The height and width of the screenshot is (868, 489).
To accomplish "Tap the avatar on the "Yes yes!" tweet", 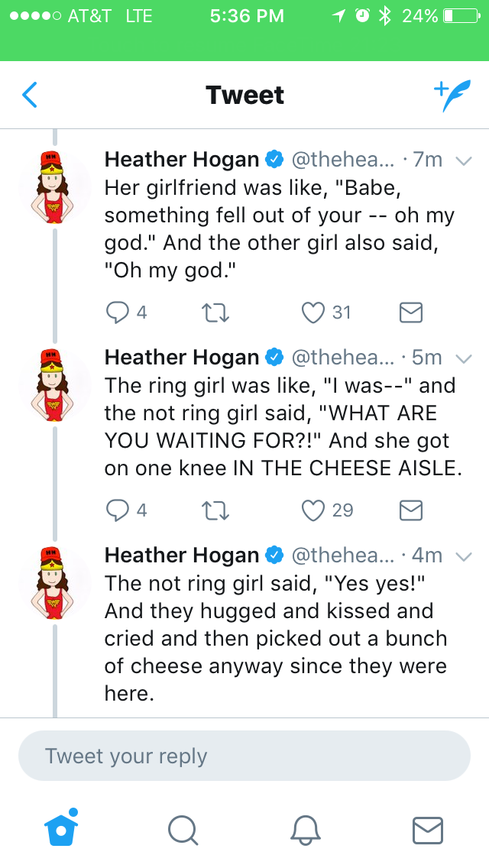I will [55, 582].
